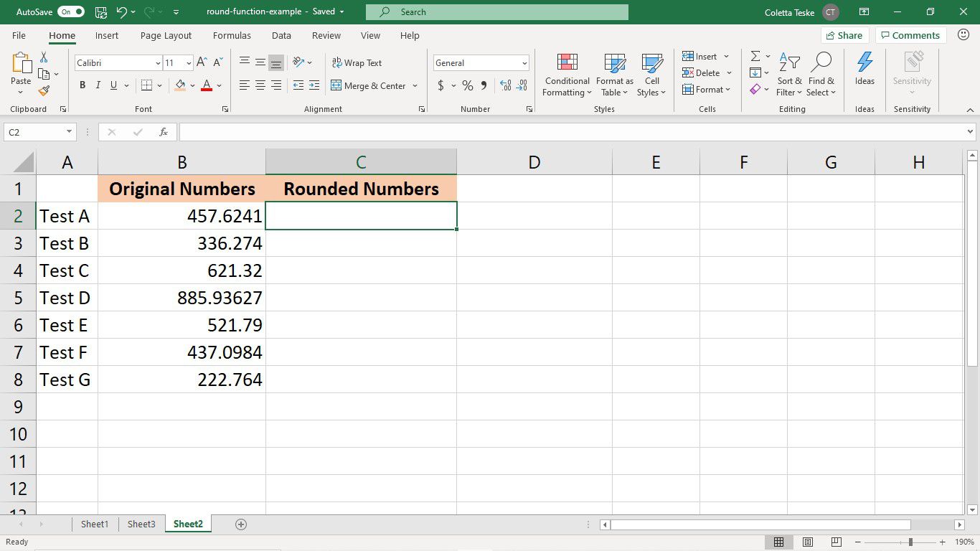
Task: Turn off the AutoSave switch
Action: 71,12
